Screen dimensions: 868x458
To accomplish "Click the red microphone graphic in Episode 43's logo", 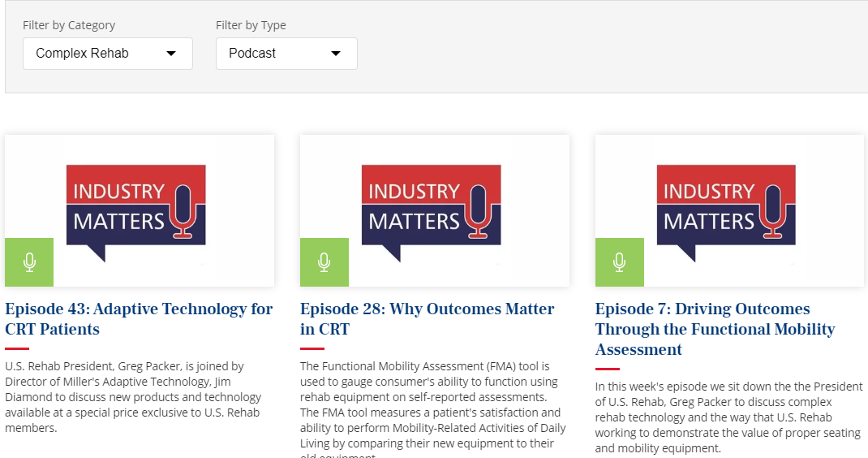I will (x=183, y=211).
